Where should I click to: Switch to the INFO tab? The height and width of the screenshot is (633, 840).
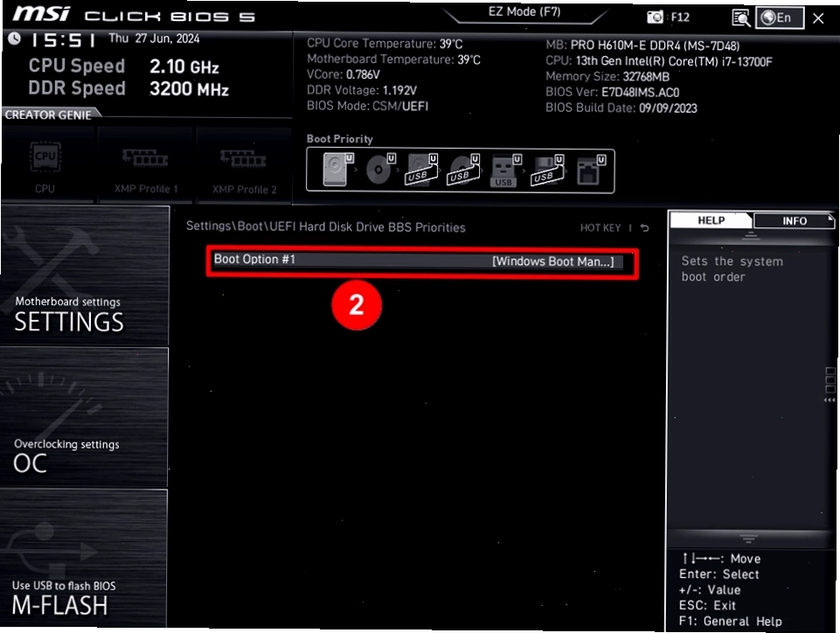[x=794, y=221]
